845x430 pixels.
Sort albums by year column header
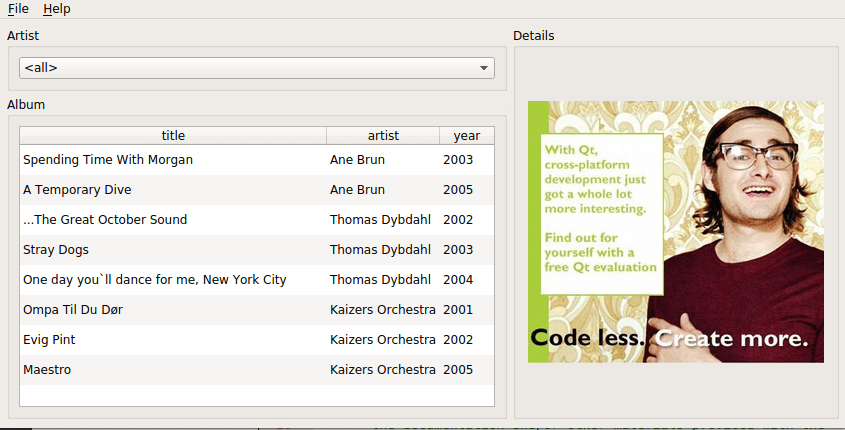pyautogui.click(x=466, y=136)
